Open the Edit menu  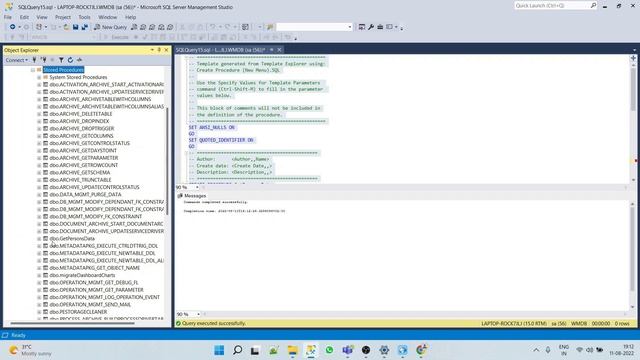point(24,17)
